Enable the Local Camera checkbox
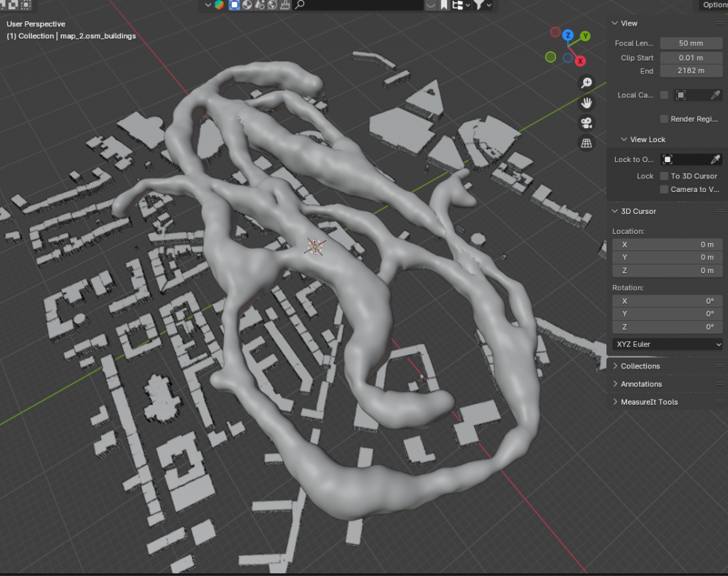 pos(664,95)
